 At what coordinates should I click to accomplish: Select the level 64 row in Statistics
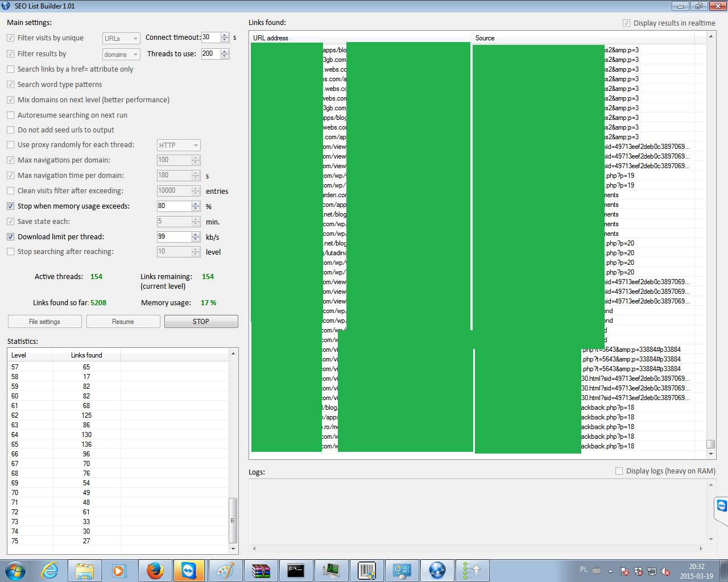118,435
